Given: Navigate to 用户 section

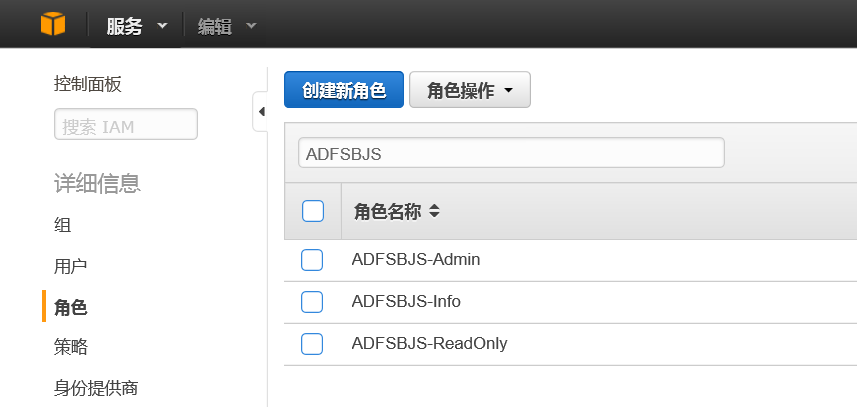Looking at the screenshot, I should [x=71, y=266].
